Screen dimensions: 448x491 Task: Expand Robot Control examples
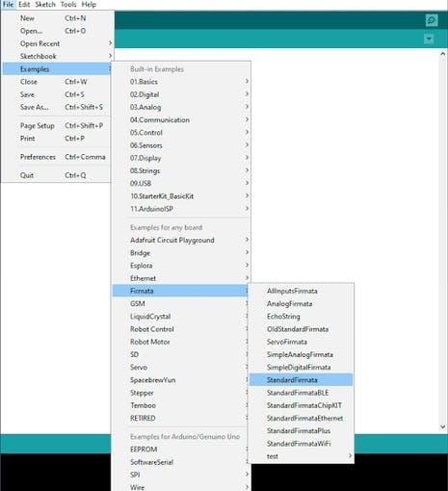pyautogui.click(x=181, y=329)
